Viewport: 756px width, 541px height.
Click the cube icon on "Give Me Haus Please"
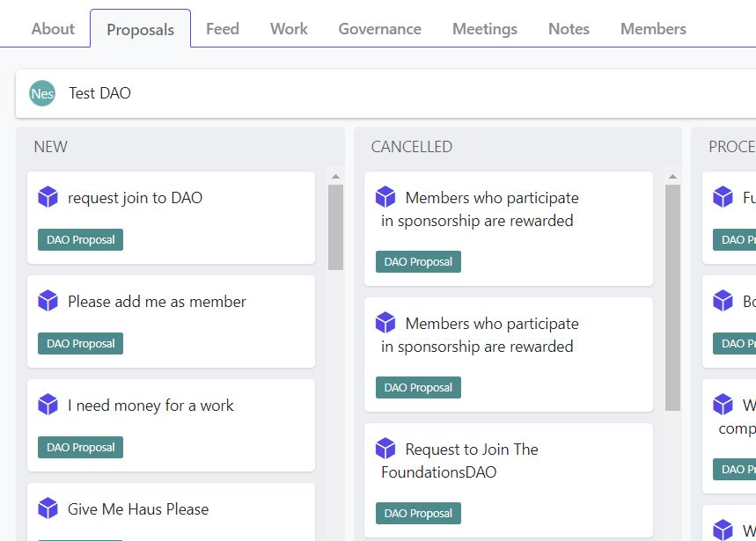[48, 508]
